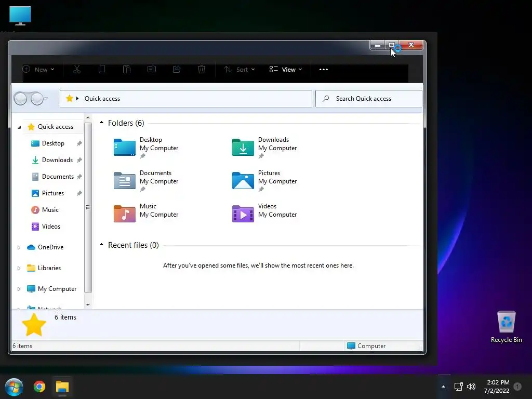Select Libraries in the navigation pane
532x399 pixels.
[49, 268]
